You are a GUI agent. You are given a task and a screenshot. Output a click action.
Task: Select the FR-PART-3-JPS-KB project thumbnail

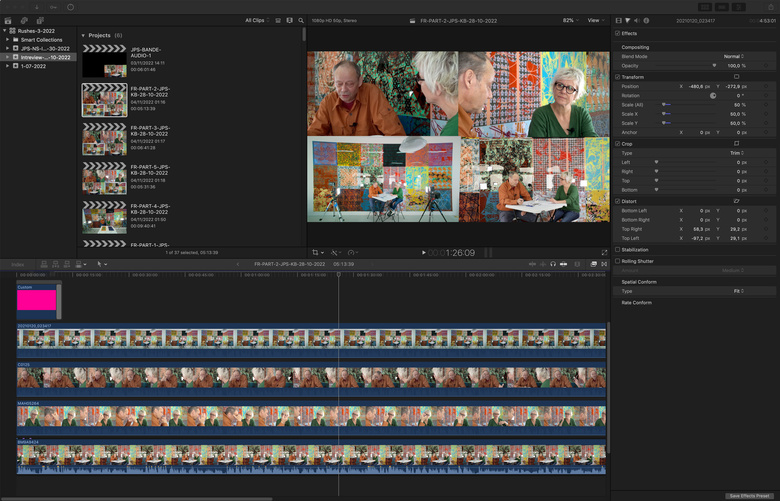104,138
